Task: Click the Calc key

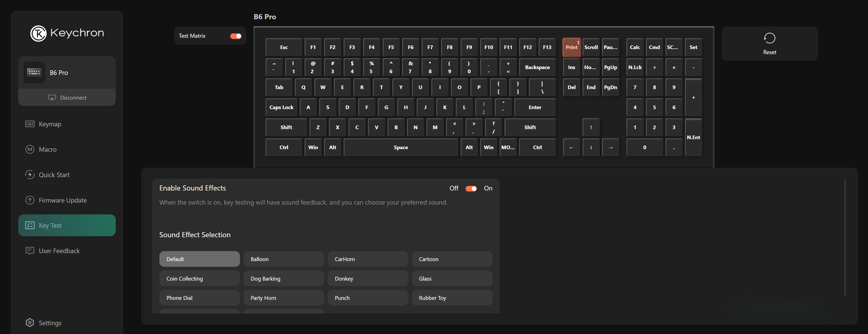Action: coord(635,47)
